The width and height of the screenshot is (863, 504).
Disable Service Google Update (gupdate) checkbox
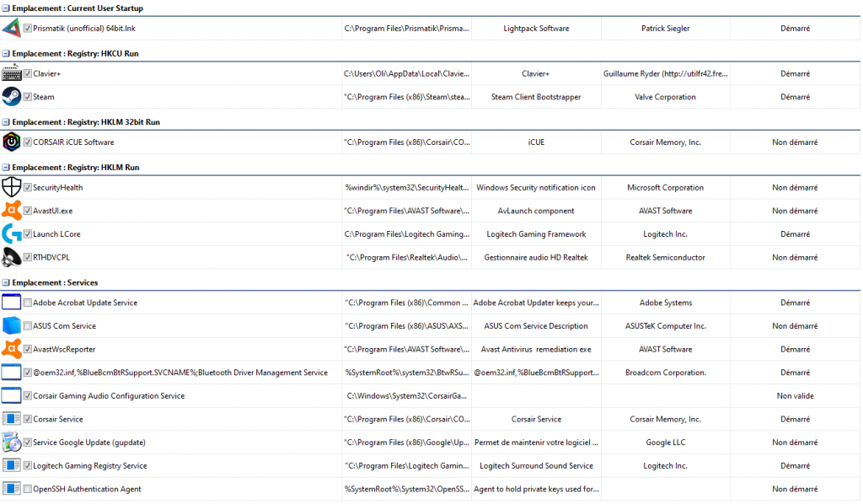click(28, 442)
